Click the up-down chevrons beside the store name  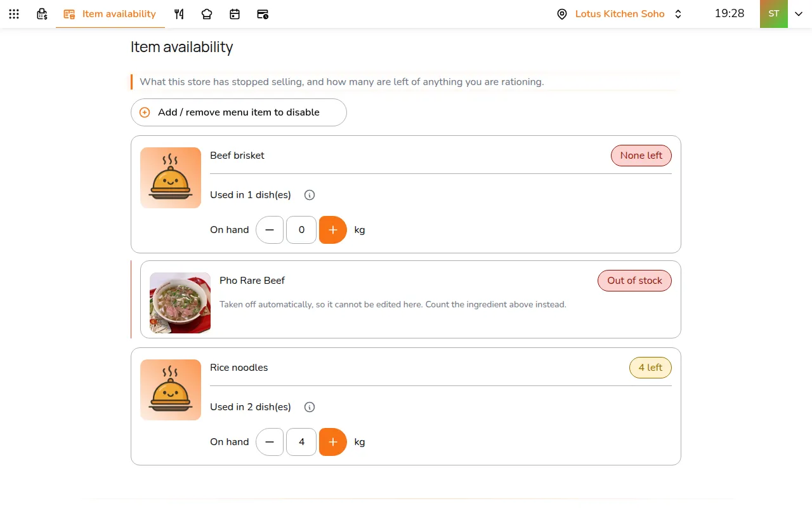(678, 14)
